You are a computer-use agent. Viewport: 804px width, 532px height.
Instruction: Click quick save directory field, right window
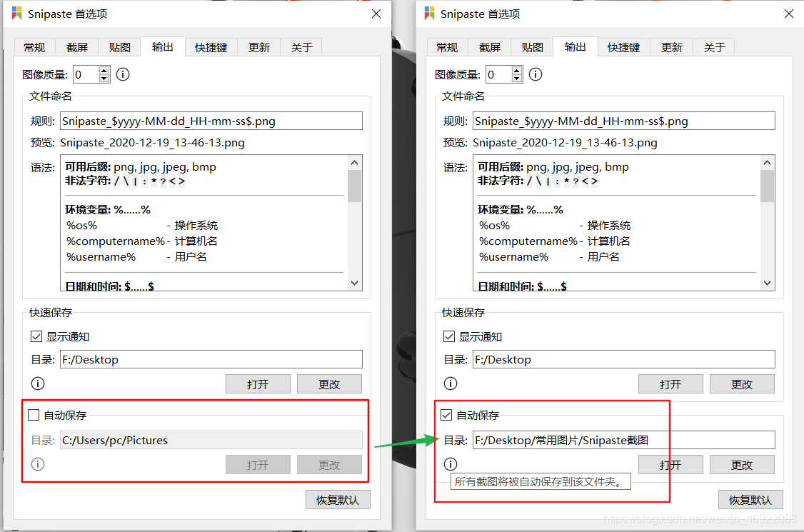point(624,359)
